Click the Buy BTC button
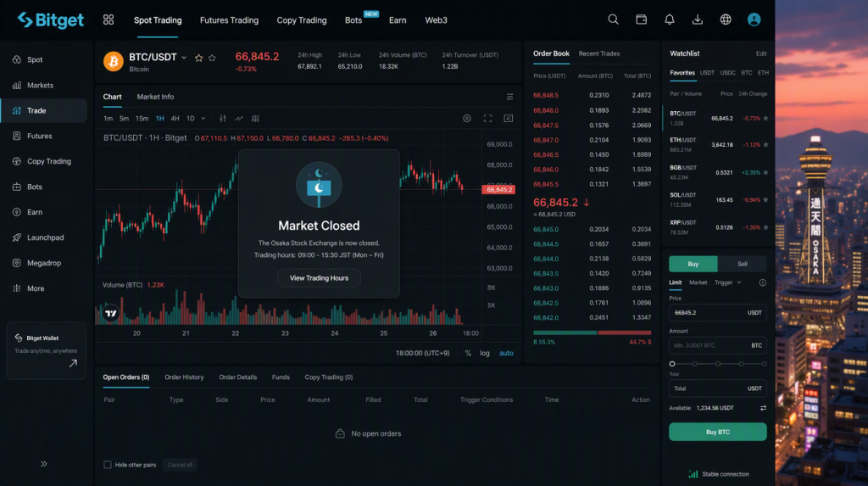 [x=717, y=432]
